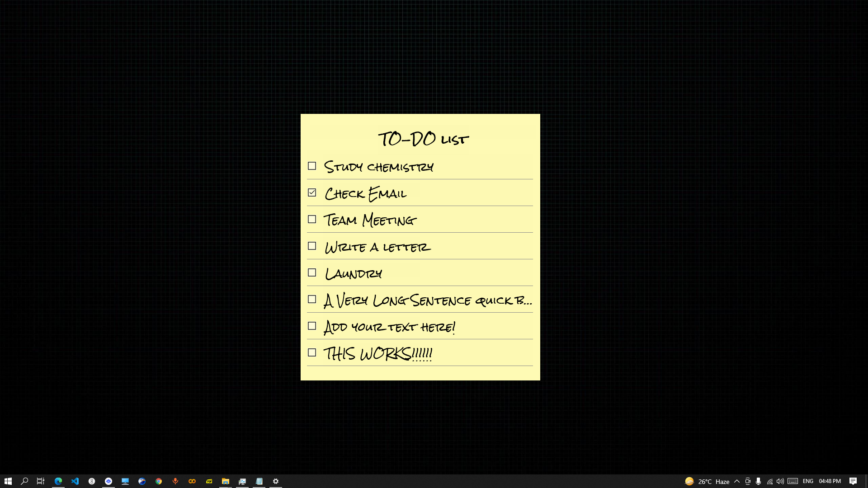Open the blue bird globe taskbar app
The width and height of the screenshot is (868, 488).
click(x=142, y=481)
